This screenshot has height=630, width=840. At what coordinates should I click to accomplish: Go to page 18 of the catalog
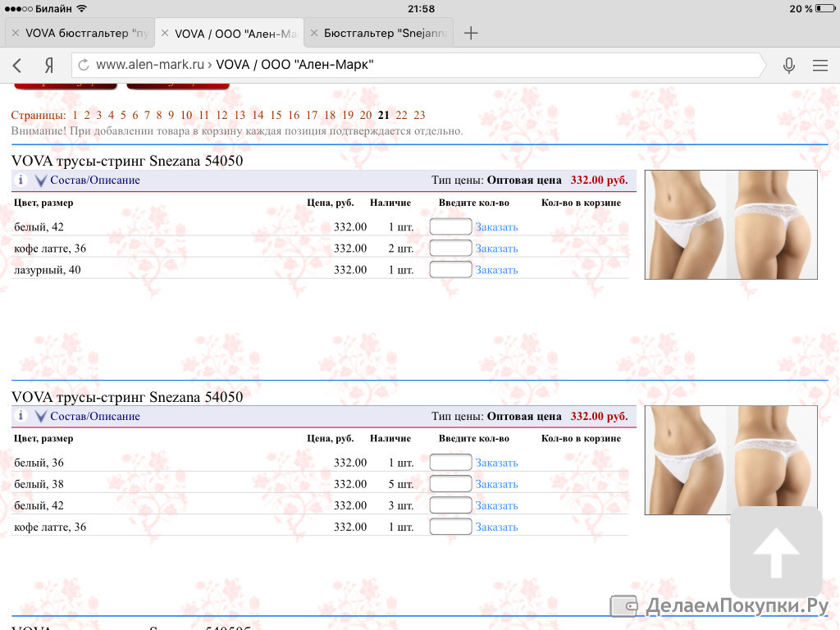330,115
